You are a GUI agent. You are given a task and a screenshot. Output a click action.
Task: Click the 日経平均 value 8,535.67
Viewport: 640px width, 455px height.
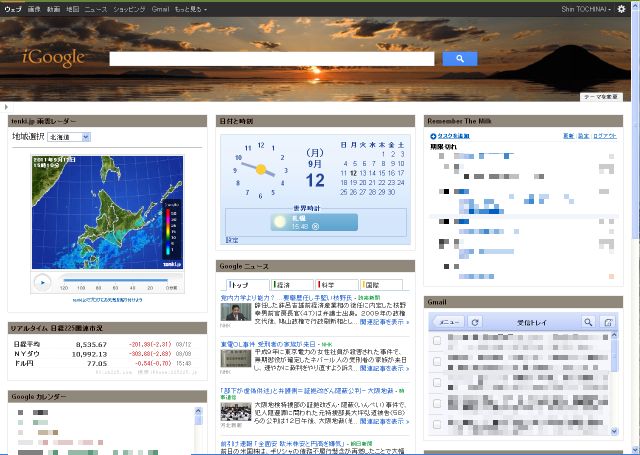(91, 344)
